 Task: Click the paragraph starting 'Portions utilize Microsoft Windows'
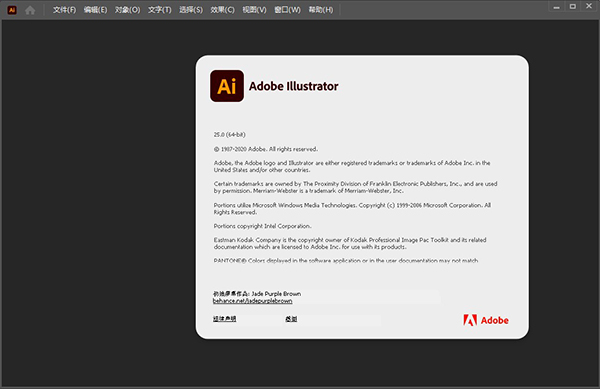pos(352,208)
